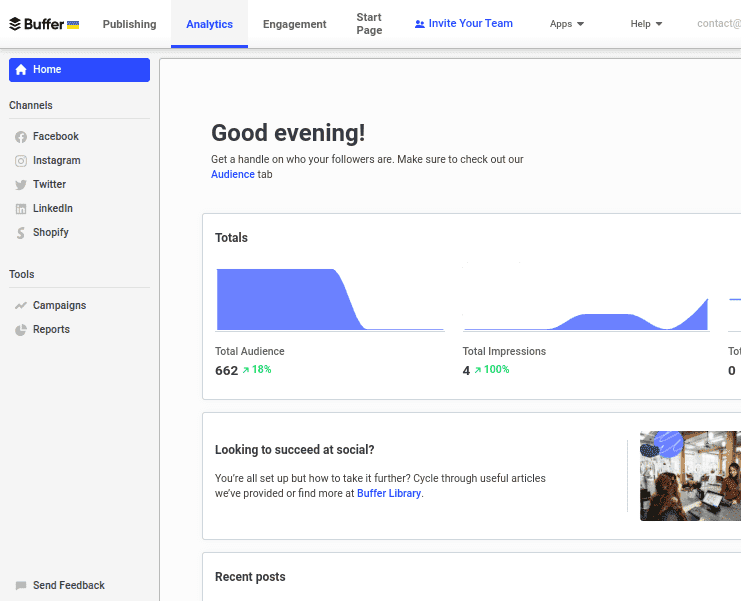
Task: Click the Tools section label
Action: pos(22,275)
